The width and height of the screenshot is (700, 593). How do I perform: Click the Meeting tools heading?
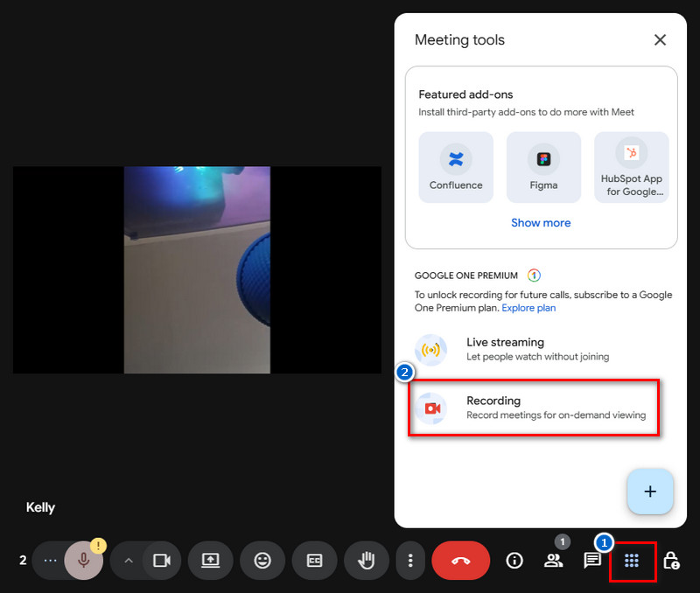tap(459, 39)
